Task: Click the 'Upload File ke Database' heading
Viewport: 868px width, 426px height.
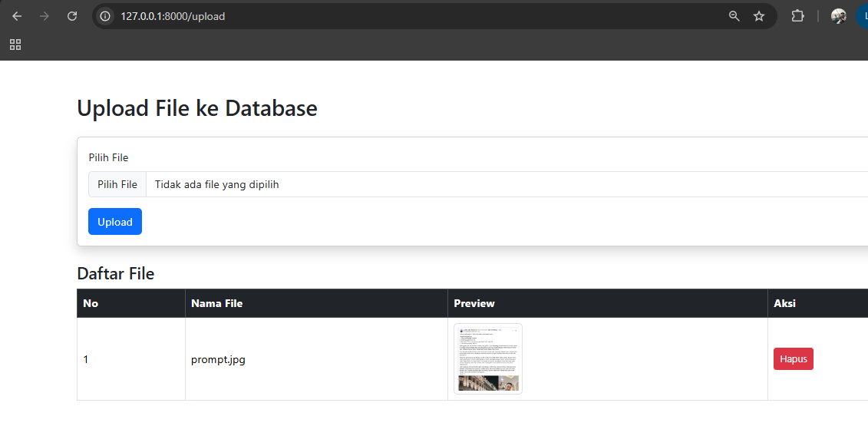Action: tap(197, 108)
